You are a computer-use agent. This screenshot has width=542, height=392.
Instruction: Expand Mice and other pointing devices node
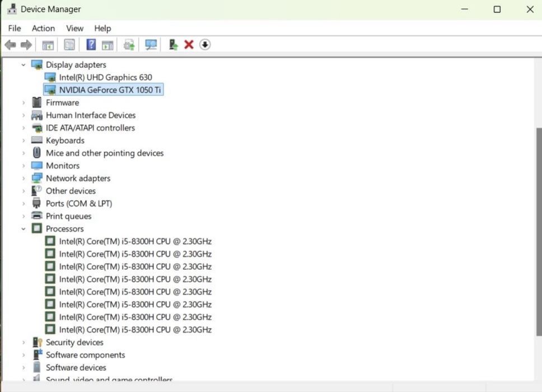[x=23, y=153]
